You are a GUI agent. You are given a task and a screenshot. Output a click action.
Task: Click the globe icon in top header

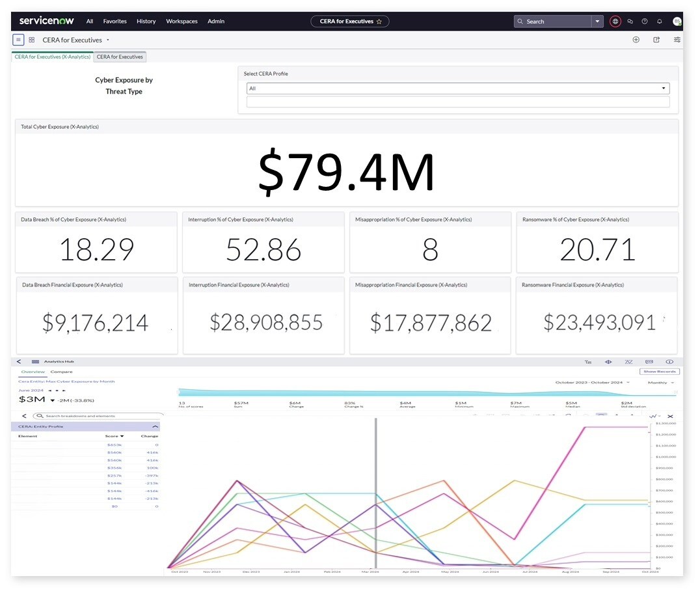coord(615,21)
